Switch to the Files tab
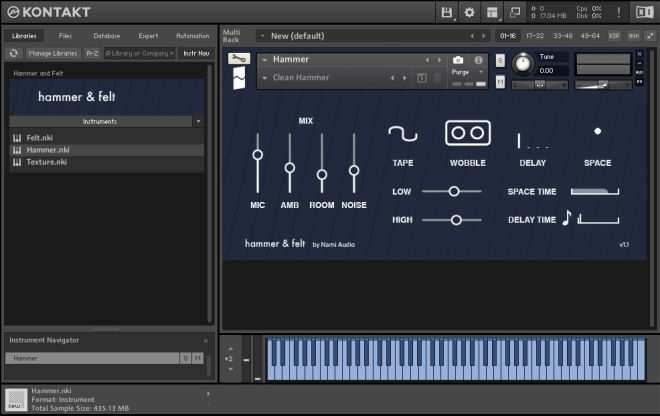This screenshot has width=660, height=416. pos(65,36)
